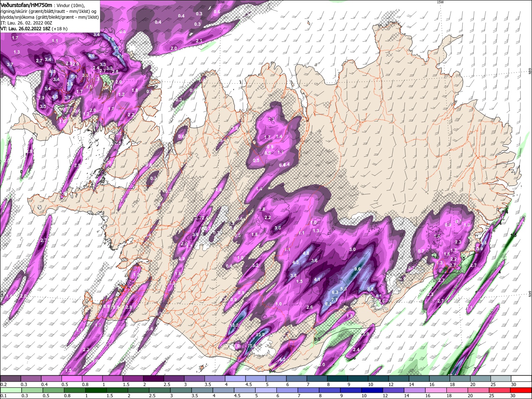Screen dimensions: 532x399
Task: Click the 4.5 value in the northwest area
Action: click(55, 97)
